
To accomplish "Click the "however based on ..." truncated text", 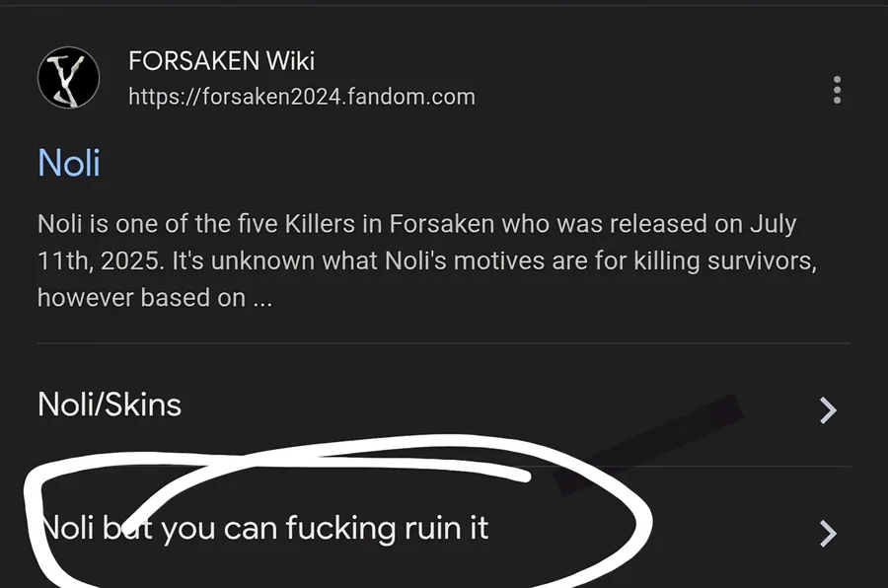I will click(155, 298).
